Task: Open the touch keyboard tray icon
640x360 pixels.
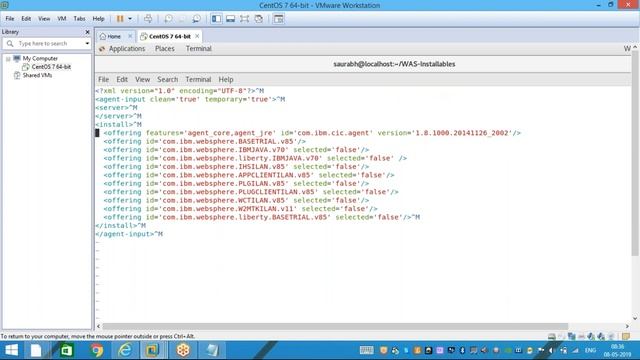Action: tap(366, 350)
